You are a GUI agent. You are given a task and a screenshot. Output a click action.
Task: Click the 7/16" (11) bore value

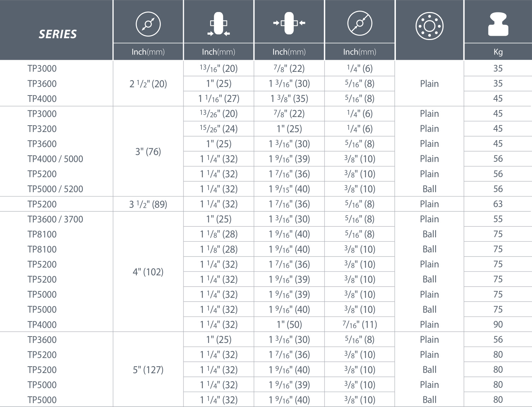359,325
